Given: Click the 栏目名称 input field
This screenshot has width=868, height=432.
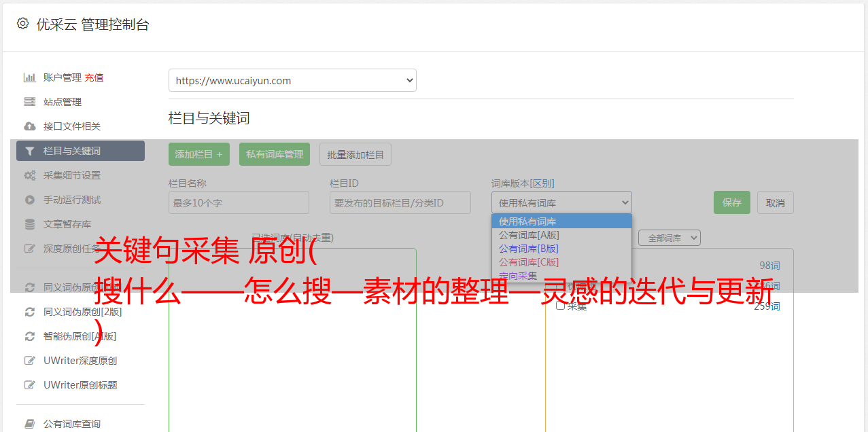Looking at the screenshot, I should 239,202.
